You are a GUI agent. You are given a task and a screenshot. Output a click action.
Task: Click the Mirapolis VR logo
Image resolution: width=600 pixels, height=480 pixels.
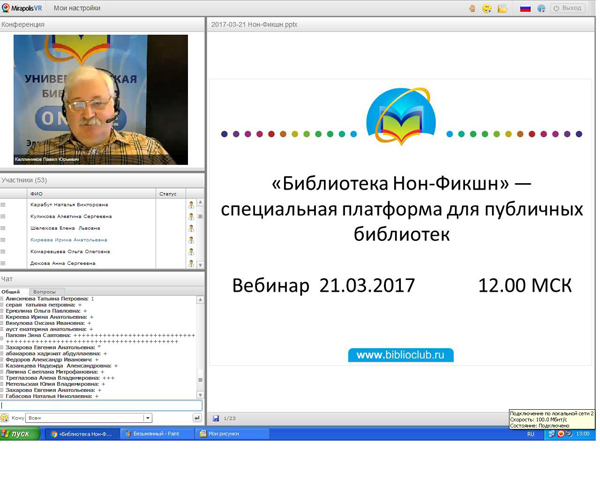click(22, 8)
